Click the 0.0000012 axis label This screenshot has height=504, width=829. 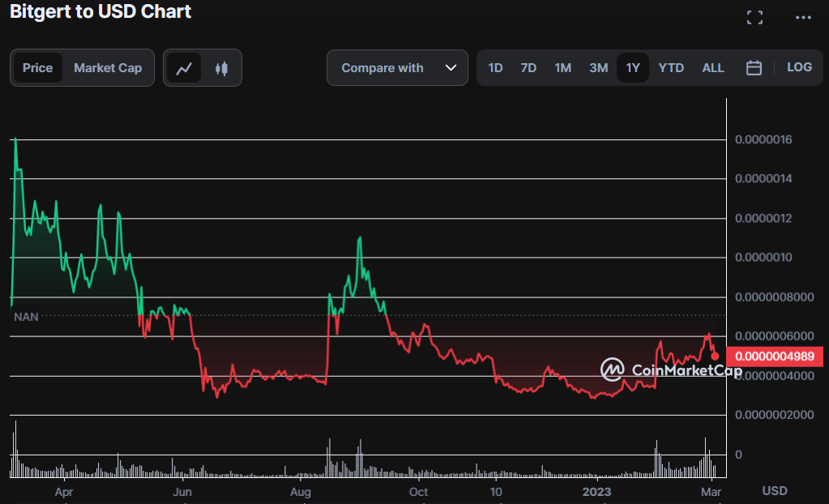(x=763, y=219)
